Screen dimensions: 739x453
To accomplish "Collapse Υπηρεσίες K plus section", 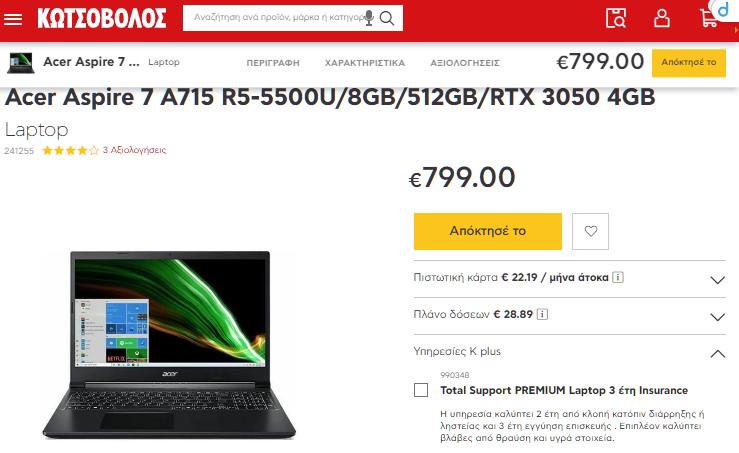I will pos(717,354).
